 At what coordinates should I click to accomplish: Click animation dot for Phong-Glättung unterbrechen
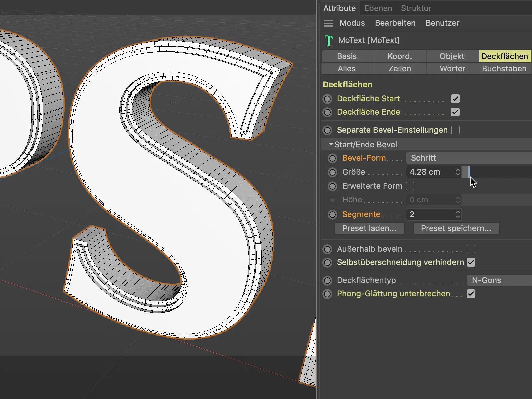[328, 294]
